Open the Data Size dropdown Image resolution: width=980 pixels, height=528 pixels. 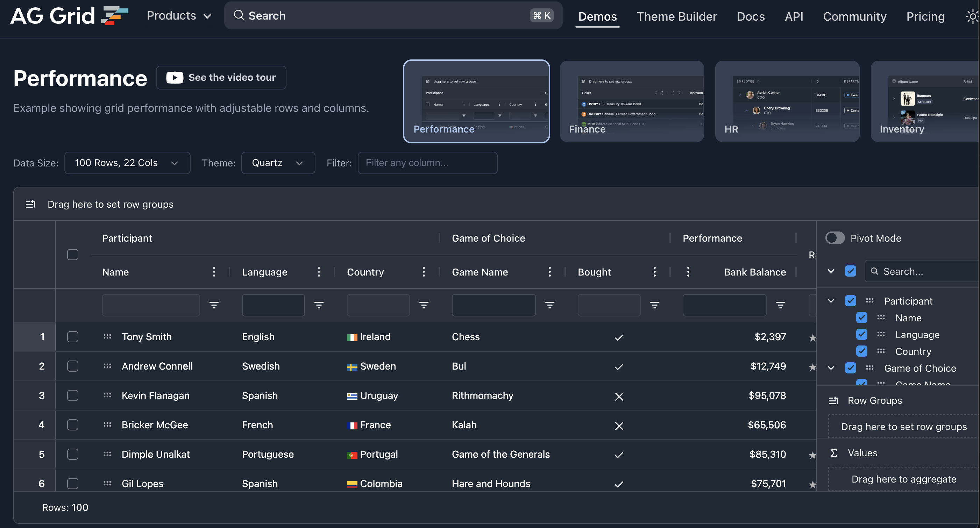pyautogui.click(x=127, y=163)
